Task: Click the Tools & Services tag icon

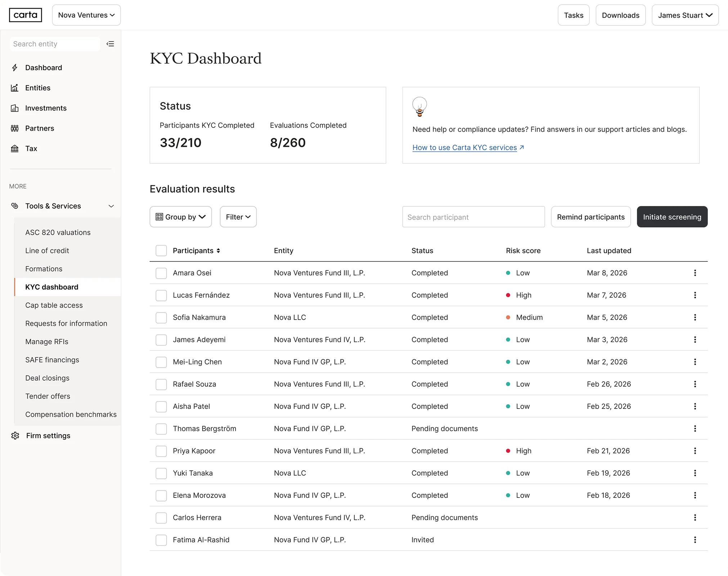Action: tap(15, 206)
